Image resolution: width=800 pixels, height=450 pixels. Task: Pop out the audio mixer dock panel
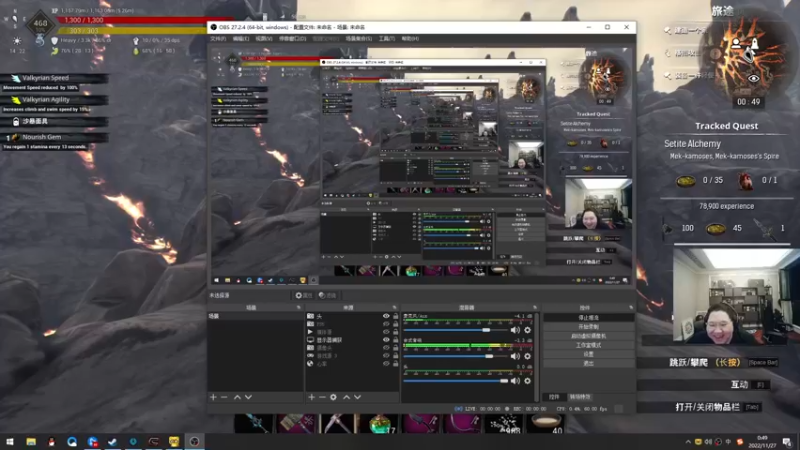pos(535,308)
